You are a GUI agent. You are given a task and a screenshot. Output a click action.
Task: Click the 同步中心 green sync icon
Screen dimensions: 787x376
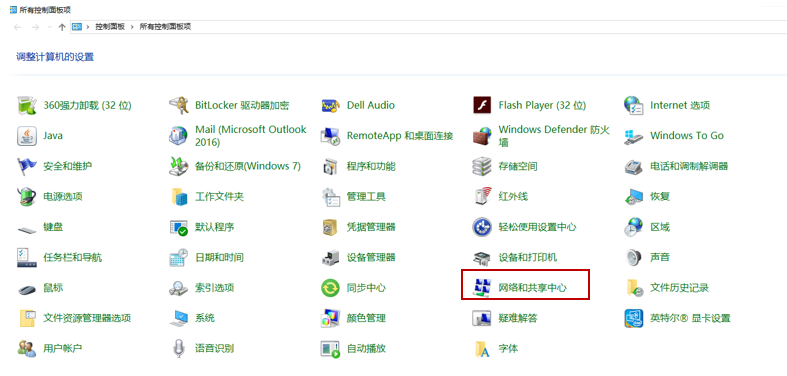click(330, 288)
